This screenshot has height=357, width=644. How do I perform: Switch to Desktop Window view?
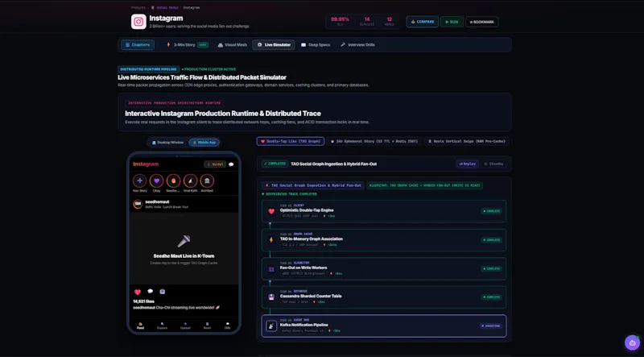[x=167, y=143]
